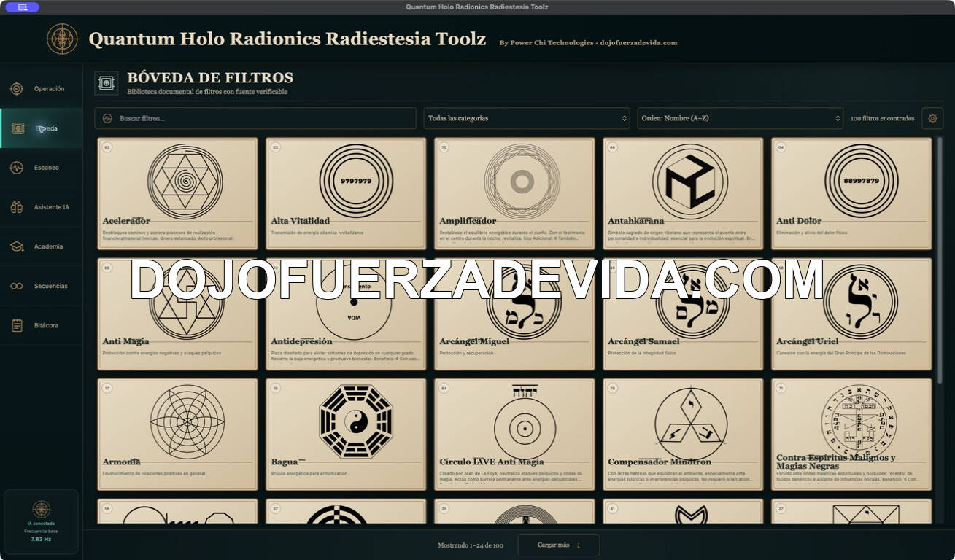This screenshot has width=955, height=560.
Task: Focus the Buscar filtros search field
Action: (255, 118)
